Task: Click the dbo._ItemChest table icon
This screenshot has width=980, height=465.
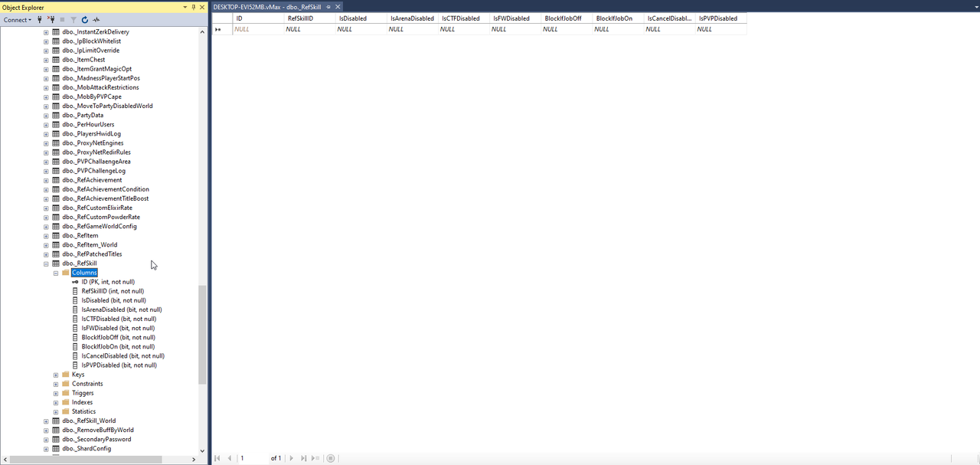Action: (56, 60)
